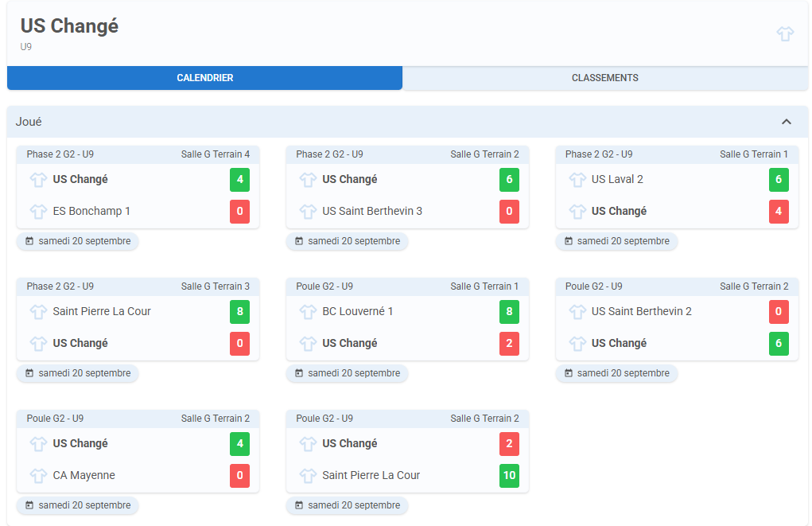
Task: Click the jersey icon beside ES Bonchamp 1
Action: (38, 212)
